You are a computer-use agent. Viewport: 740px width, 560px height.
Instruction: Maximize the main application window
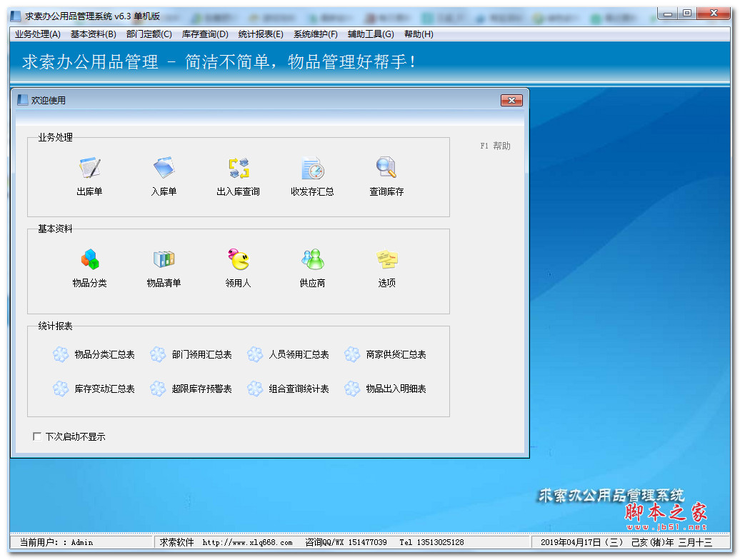687,14
